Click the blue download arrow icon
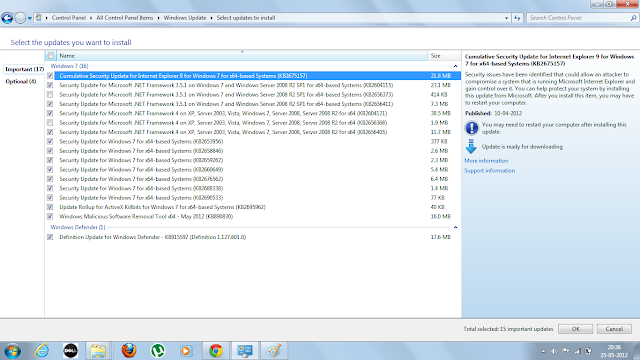Screen dimensions: 640x360 pyautogui.click(x=471, y=147)
